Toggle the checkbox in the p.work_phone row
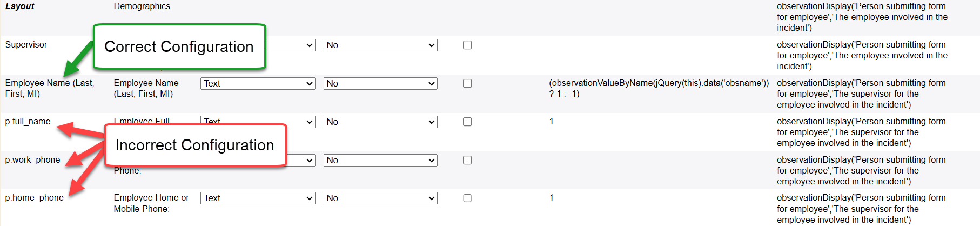Image resolution: width=980 pixels, height=226 pixels. pyautogui.click(x=467, y=161)
